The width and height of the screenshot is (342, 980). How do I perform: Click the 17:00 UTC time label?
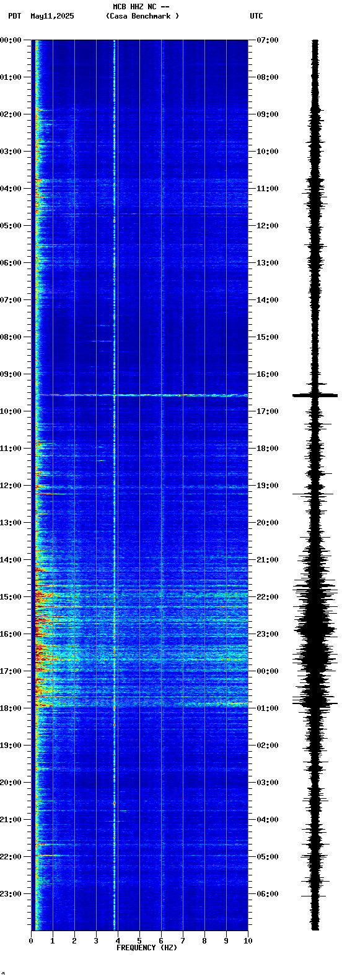[x=268, y=411]
